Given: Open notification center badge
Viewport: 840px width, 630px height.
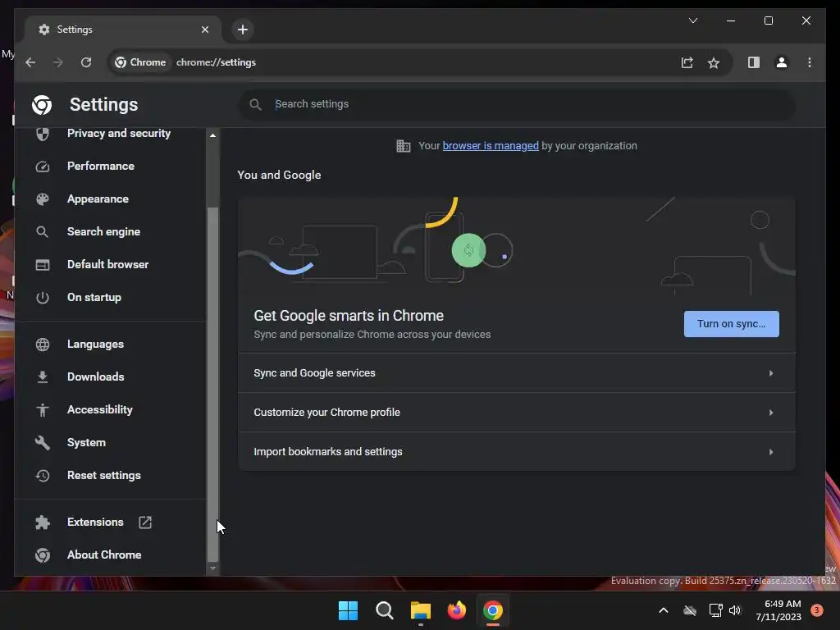Looking at the screenshot, I should [817, 610].
